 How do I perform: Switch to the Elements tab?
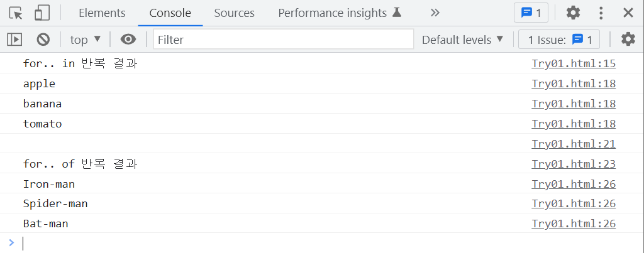tap(102, 13)
